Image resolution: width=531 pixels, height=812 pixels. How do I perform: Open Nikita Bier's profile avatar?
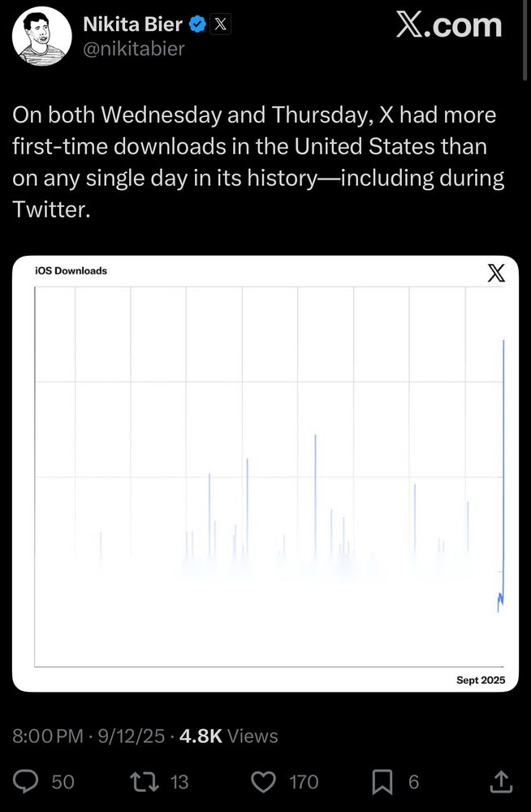[x=41, y=36]
